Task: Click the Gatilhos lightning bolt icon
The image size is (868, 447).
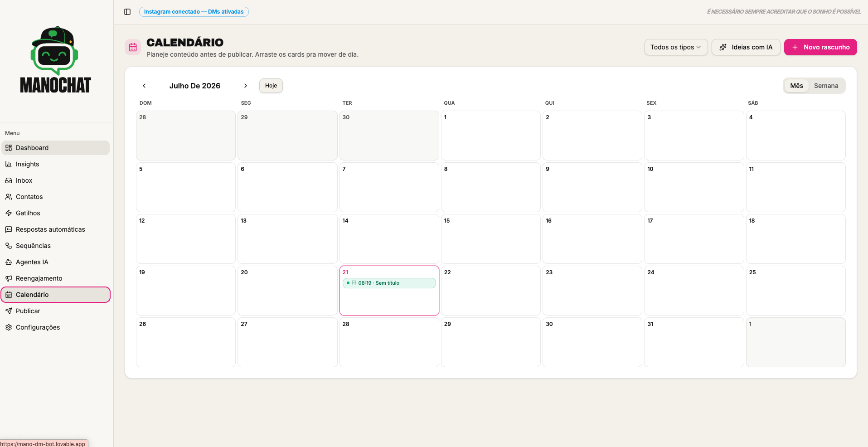Action: [9, 213]
